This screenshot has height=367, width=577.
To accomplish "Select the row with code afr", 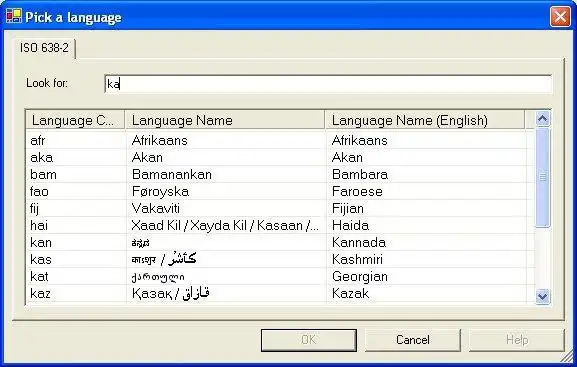I will pyautogui.click(x=280, y=140).
